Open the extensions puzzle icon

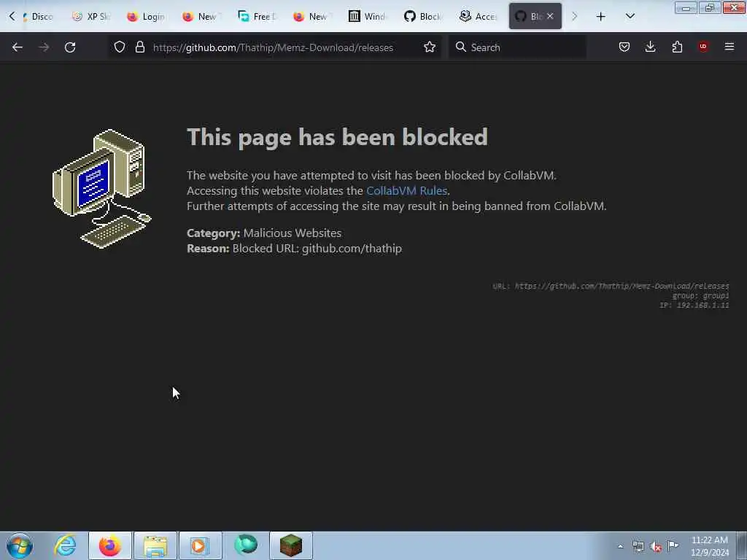pos(677,47)
